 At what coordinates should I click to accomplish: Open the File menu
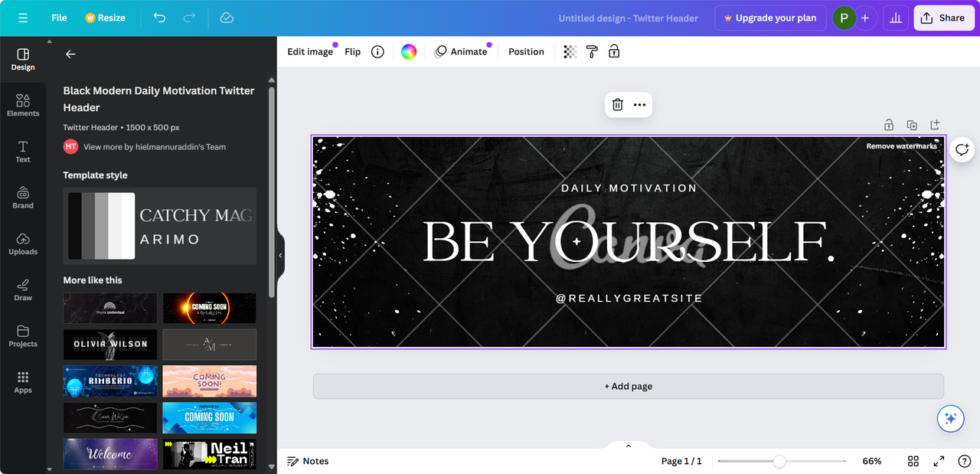(59, 18)
